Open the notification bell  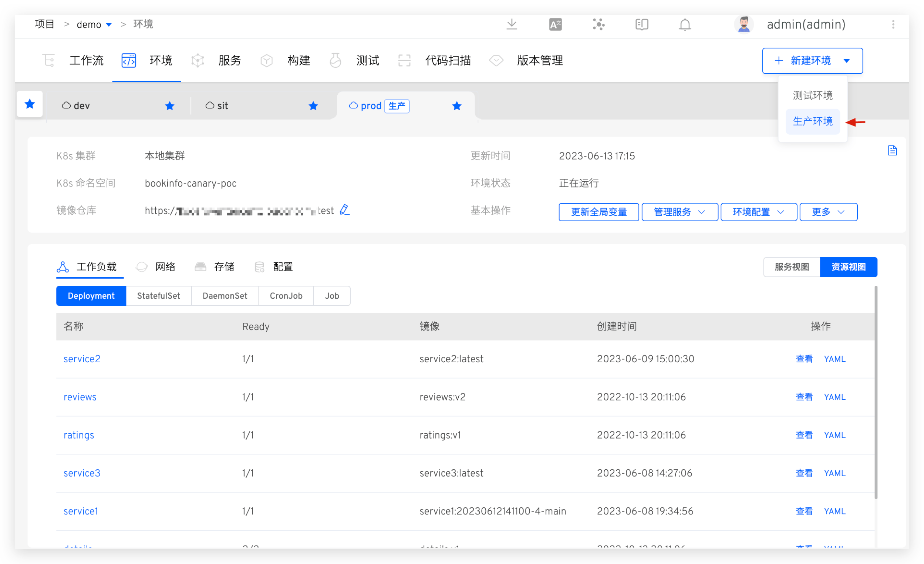[685, 25]
